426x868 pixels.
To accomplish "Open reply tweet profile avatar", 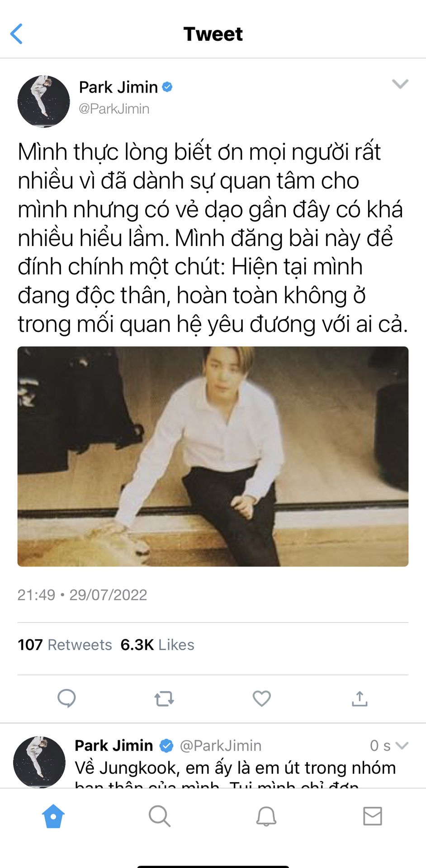I will pyautogui.click(x=39, y=762).
